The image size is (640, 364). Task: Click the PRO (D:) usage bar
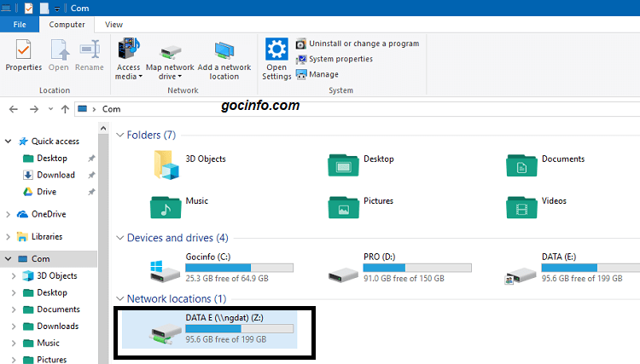coord(417,268)
